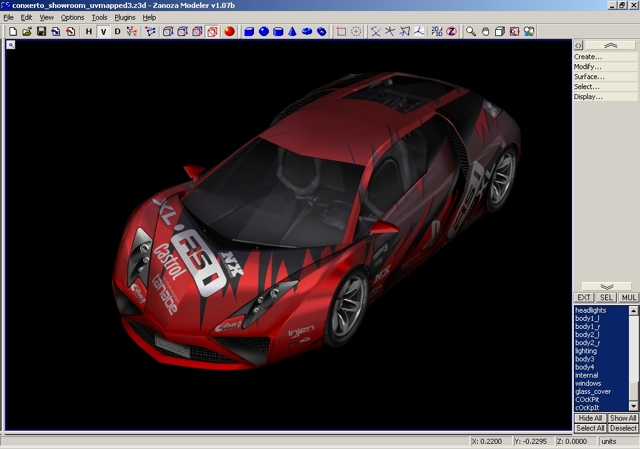
Task: Click the Save floppy disk icon
Action: pos(41,31)
